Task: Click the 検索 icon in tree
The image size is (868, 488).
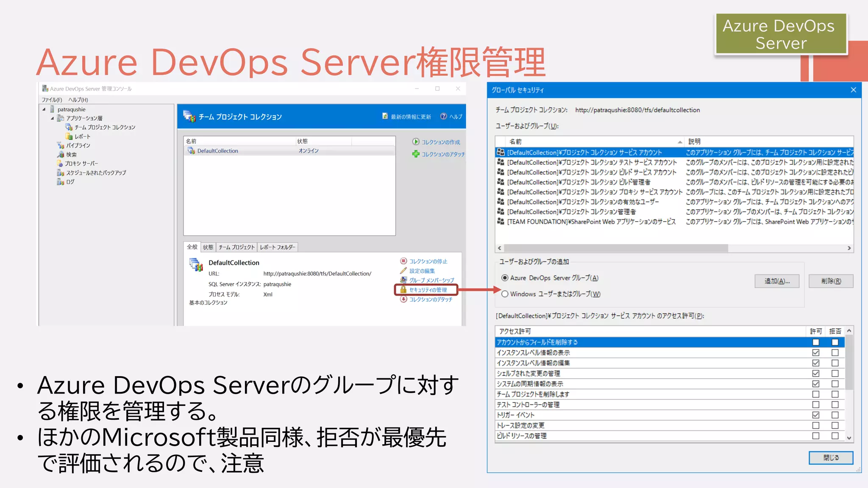Action: pos(61,155)
